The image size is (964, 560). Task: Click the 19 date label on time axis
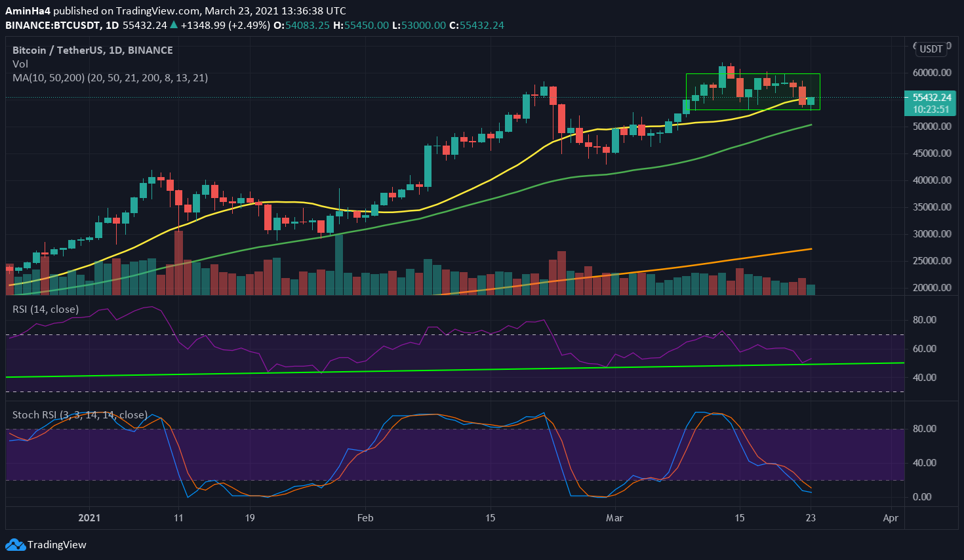click(249, 518)
